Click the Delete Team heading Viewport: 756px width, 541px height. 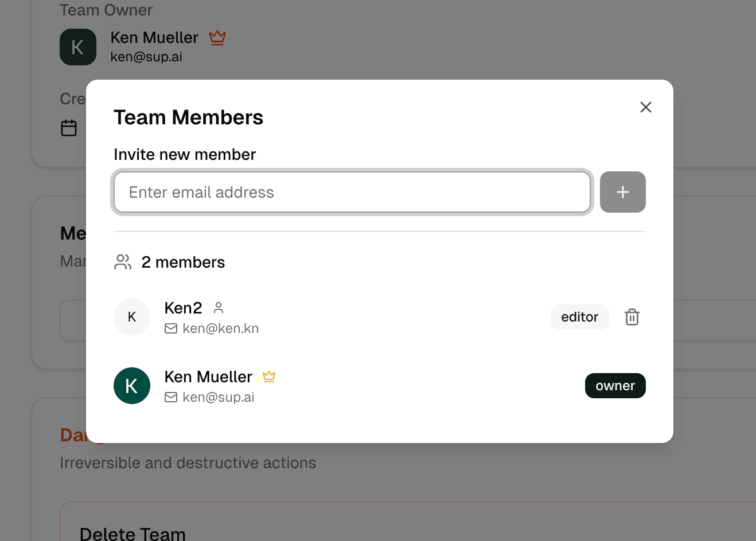coord(133,534)
